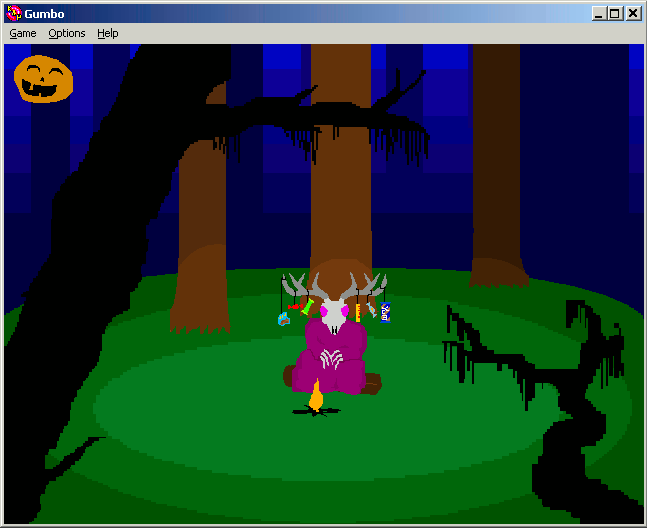Viewport: 647px width, 528px height.
Task: Pick the red wrapped candy hanging from antler
Action: tap(294, 306)
